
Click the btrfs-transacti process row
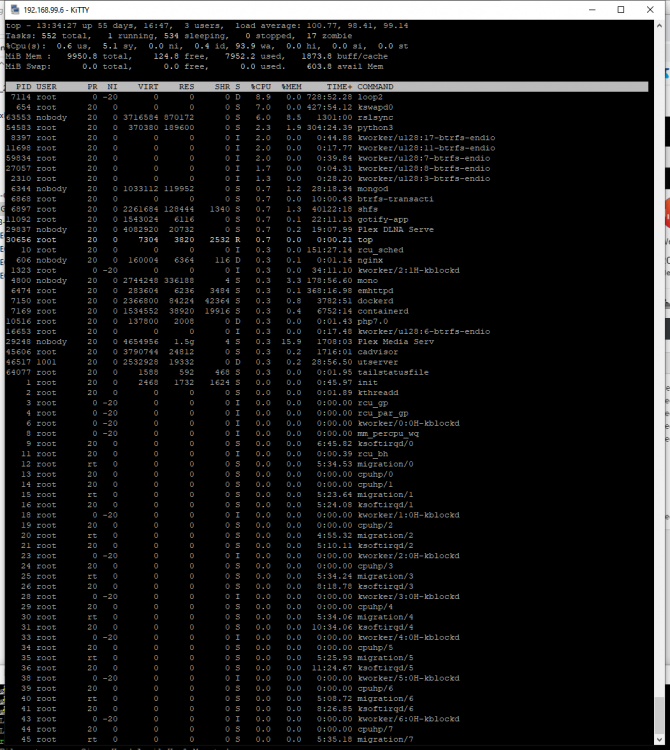pyautogui.click(x=327, y=199)
